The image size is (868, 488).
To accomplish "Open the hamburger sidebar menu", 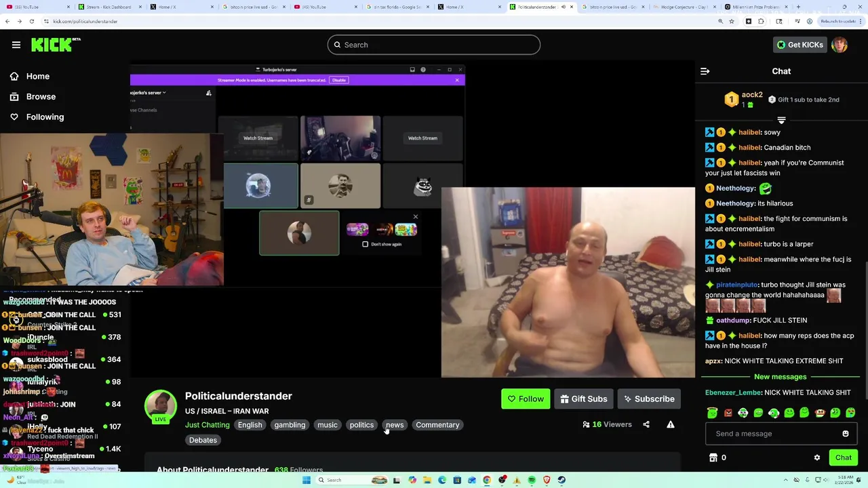I will click(x=16, y=45).
